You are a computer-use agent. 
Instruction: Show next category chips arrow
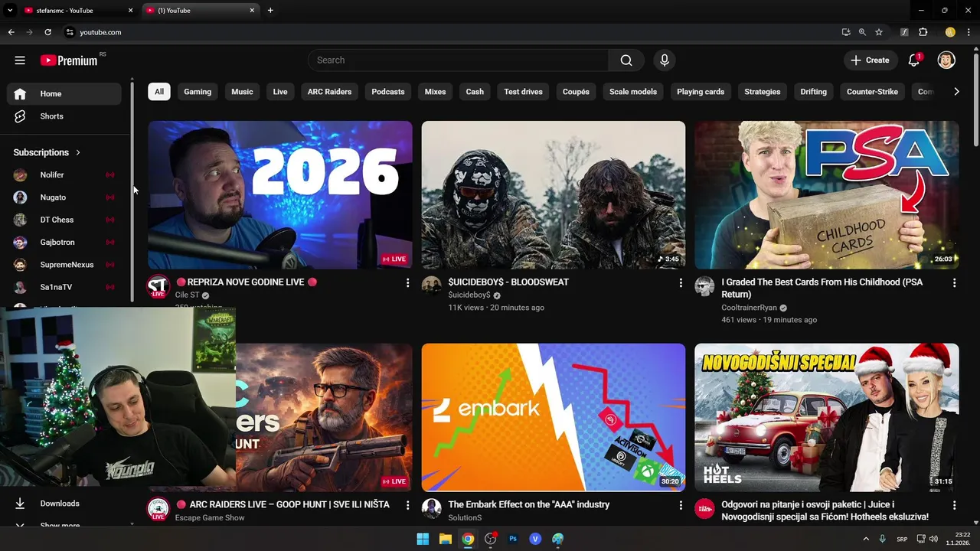tap(956, 92)
